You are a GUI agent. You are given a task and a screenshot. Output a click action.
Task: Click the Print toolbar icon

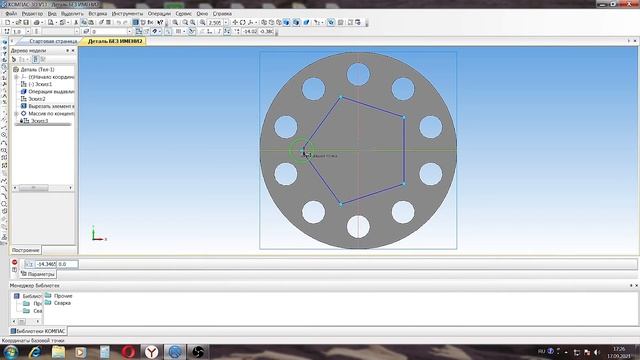coord(36,22)
